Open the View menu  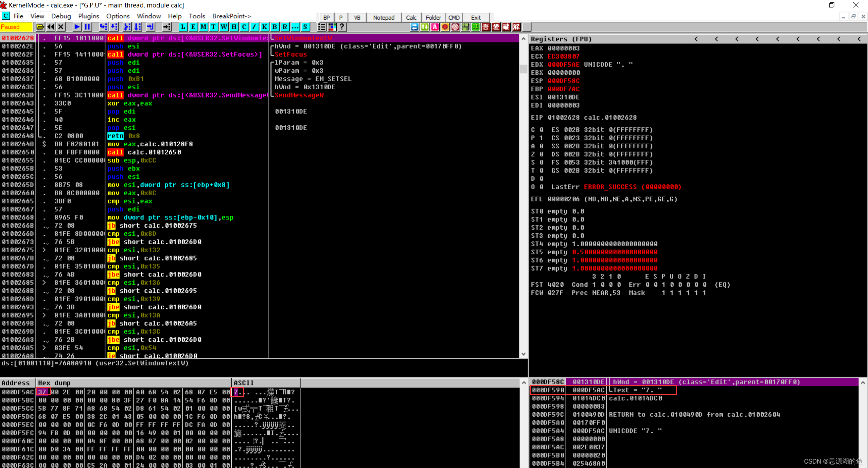pos(37,16)
